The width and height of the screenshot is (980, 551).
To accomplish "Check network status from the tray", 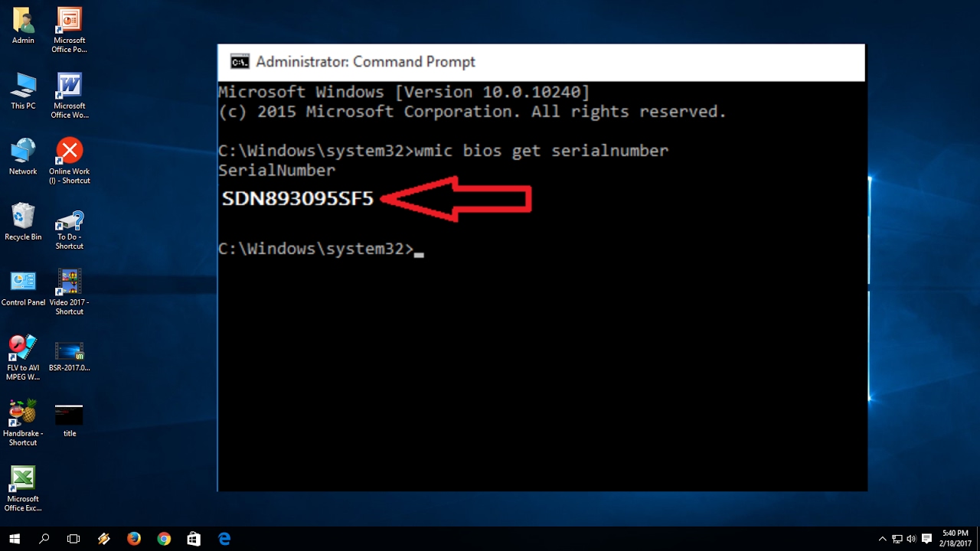I will pos(897,538).
